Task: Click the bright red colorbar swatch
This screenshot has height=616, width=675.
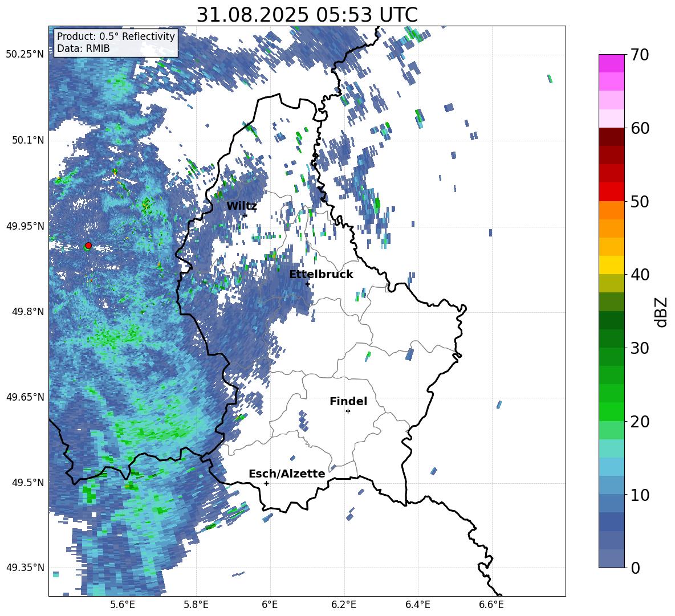Action: point(611,192)
